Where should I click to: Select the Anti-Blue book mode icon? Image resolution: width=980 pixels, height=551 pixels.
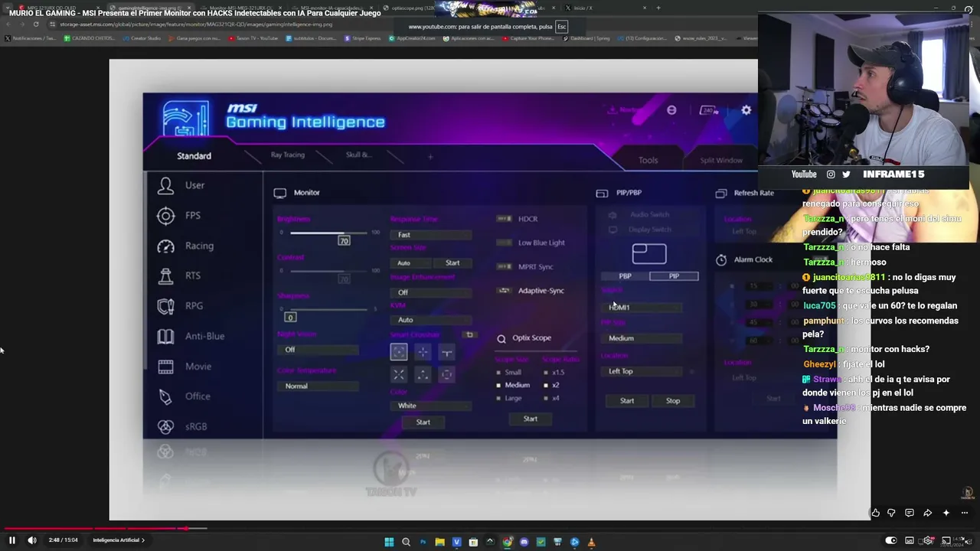point(165,336)
